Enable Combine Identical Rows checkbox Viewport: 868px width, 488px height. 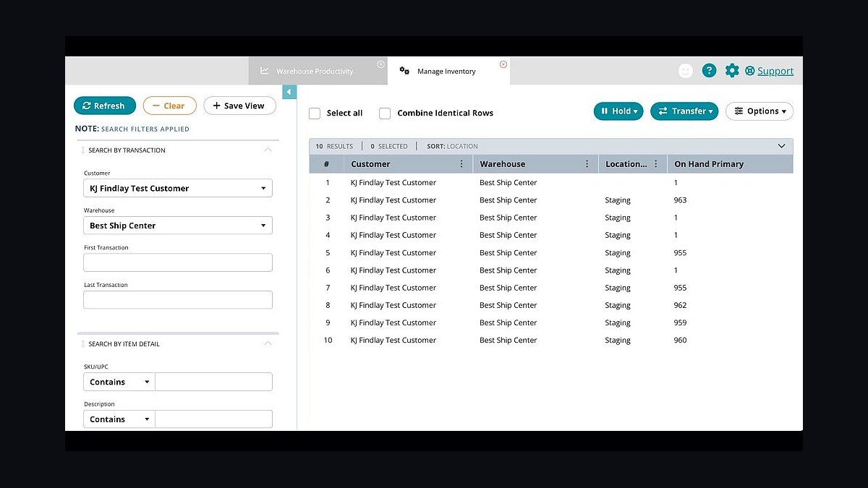[x=385, y=114]
